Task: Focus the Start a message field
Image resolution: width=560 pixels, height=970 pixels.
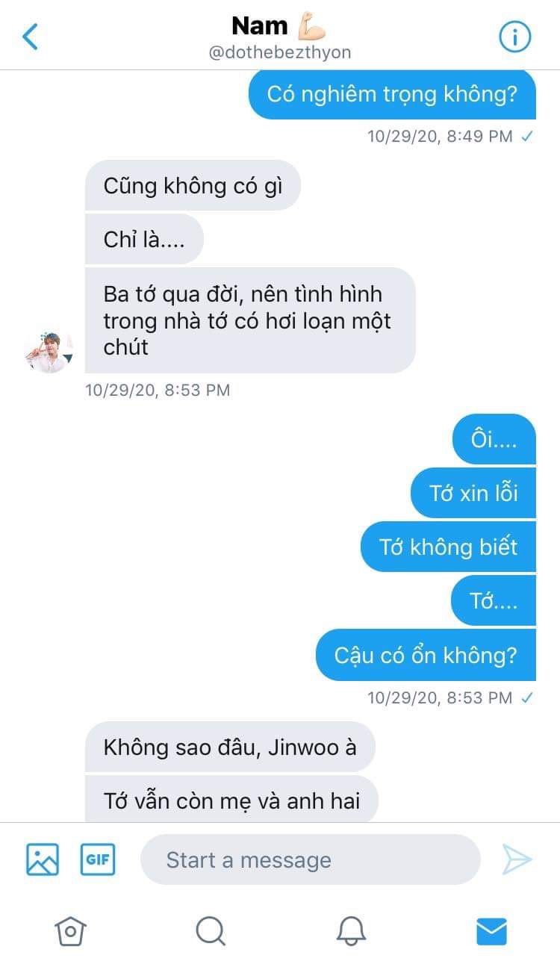Action: (x=310, y=859)
